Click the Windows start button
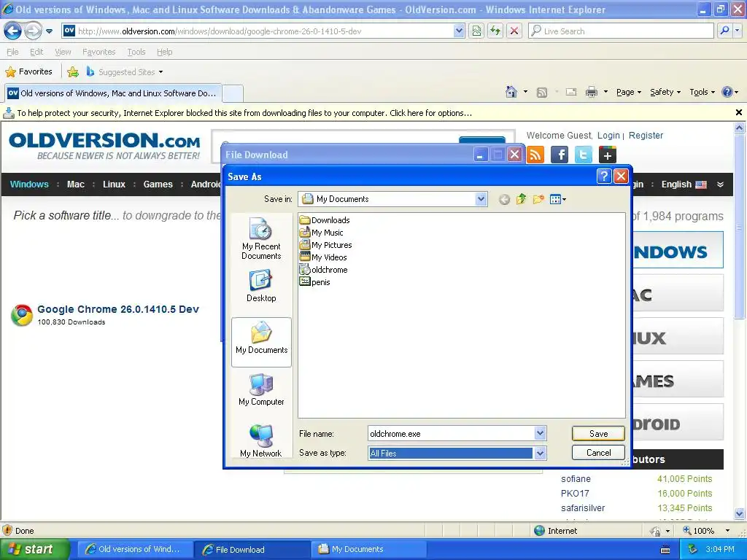 (35, 549)
